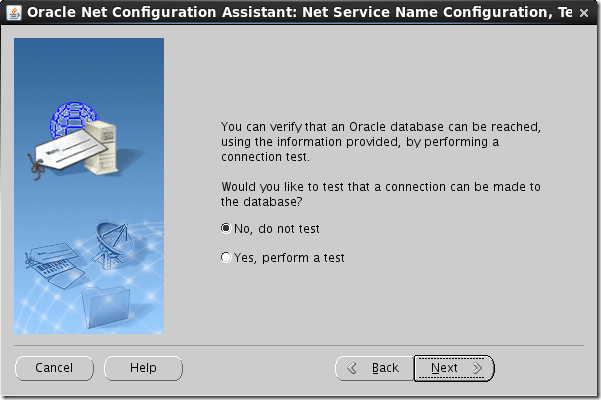Screen dimensions: 601x400
Task: Select the "No, do not test" radio button
Action: [x=225, y=228]
